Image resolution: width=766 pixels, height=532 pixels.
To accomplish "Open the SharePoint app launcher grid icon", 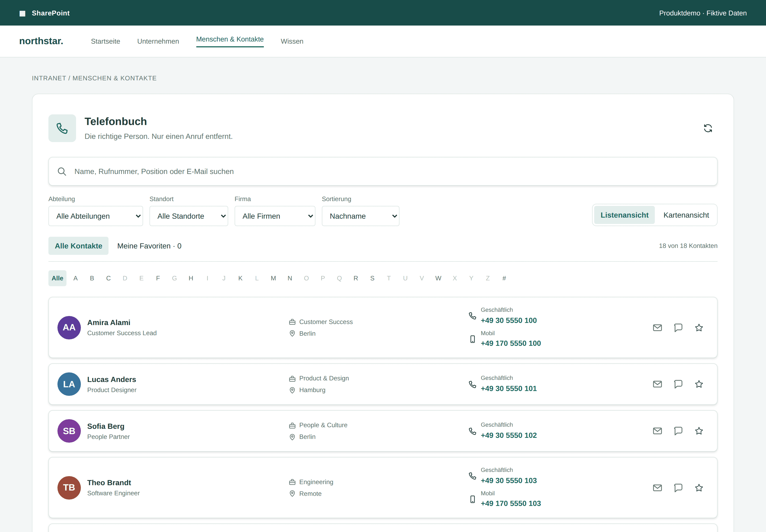I will (x=22, y=13).
